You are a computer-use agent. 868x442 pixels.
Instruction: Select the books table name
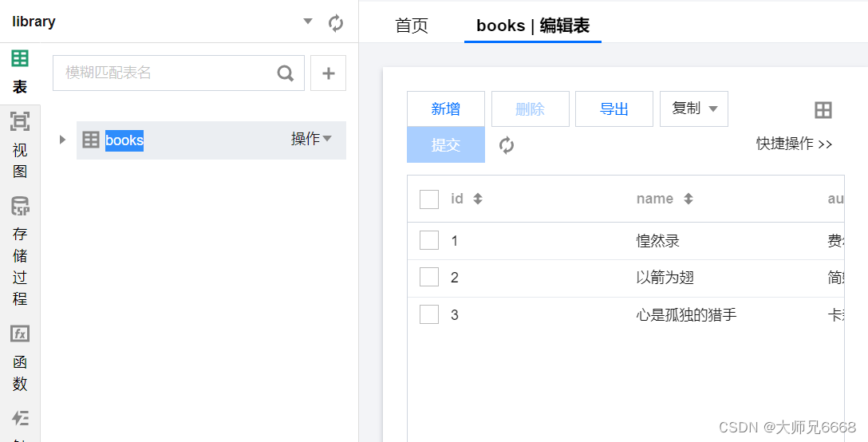pyautogui.click(x=124, y=140)
